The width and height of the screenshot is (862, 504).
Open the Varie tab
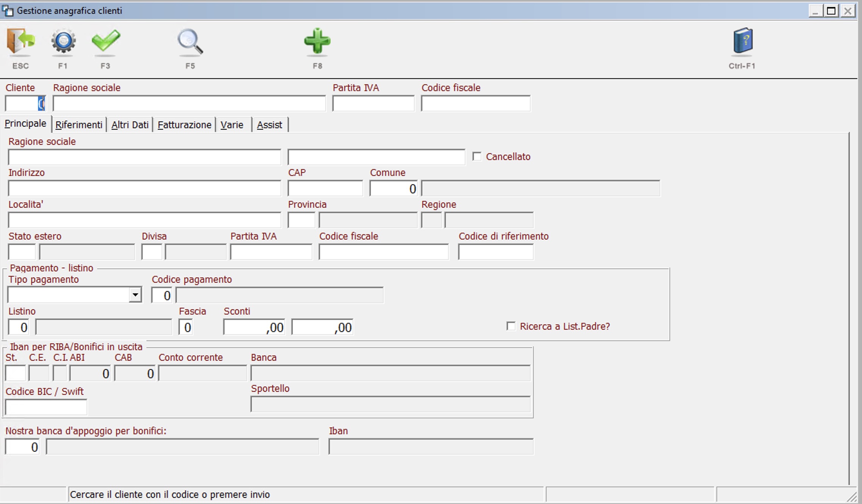[x=232, y=125]
